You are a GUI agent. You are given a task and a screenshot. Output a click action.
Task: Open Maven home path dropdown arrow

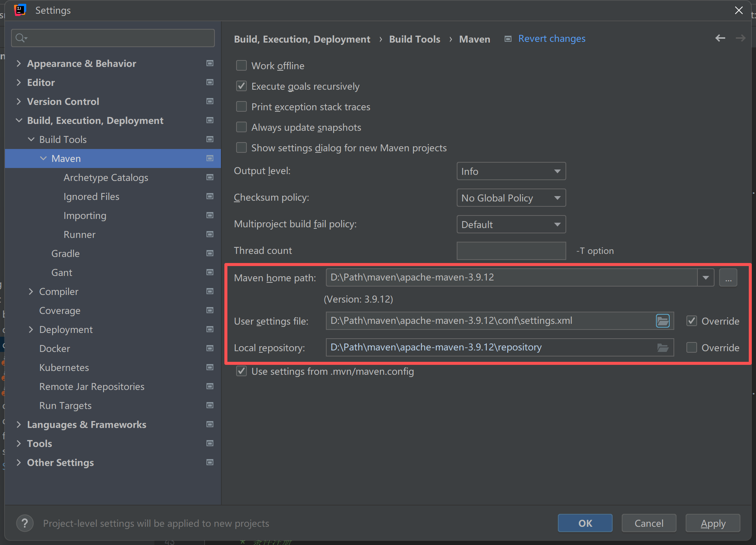[705, 278]
